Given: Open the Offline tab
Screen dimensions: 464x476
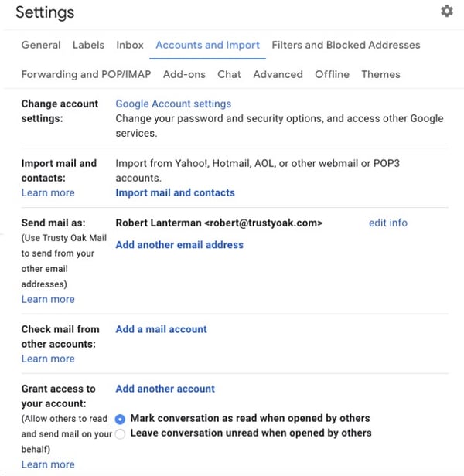Looking at the screenshot, I should point(332,74).
